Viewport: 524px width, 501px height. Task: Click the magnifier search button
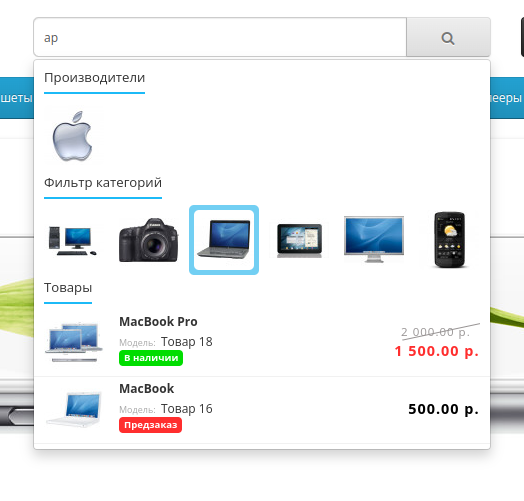tap(448, 37)
